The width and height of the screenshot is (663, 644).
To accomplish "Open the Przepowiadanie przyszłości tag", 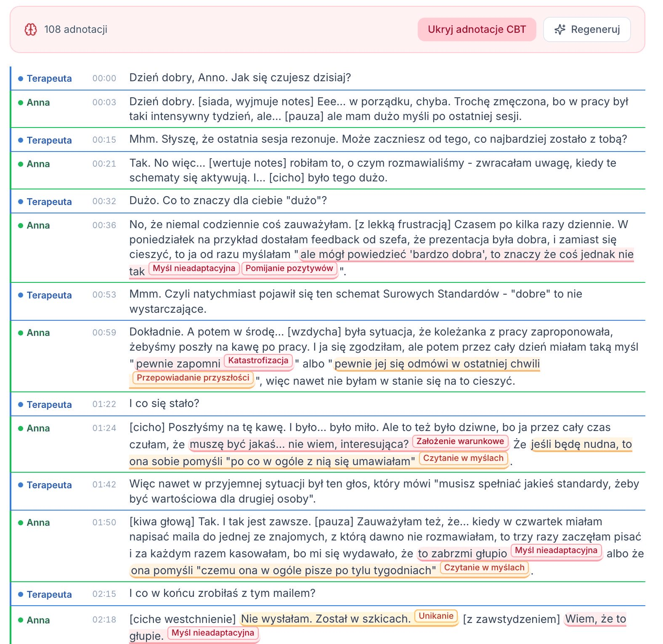I will coord(193,378).
